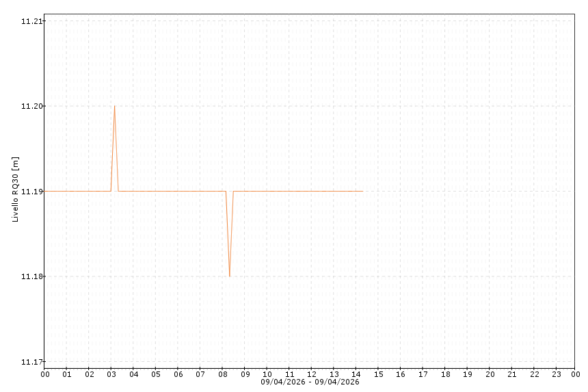Click the leftmost 00 hour label
The width and height of the screenshot is (588, 392).
(45, 374)
